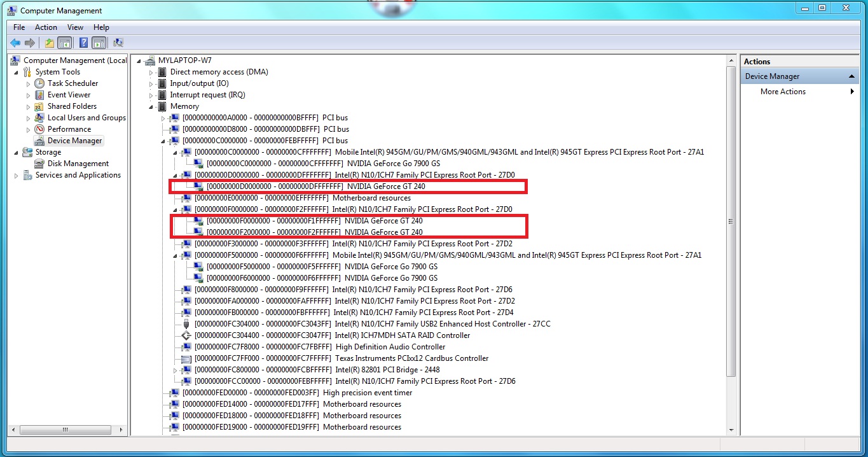Click device tree scroll-up arrow
The height and width of the screenshot is (457, 868).
tap(731, 60)
